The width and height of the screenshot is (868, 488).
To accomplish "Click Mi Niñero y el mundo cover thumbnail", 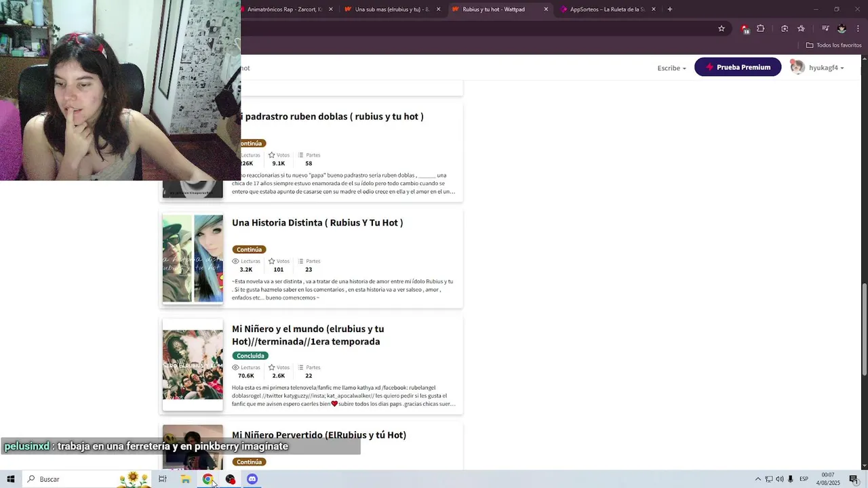I will pos(193,365).
